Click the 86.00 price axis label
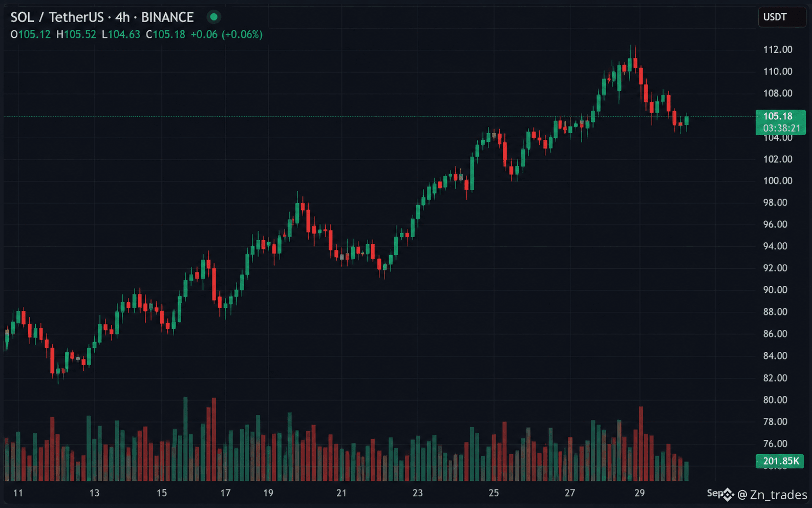The width and height of the screenshot is (812, 508). coord(775,334)
